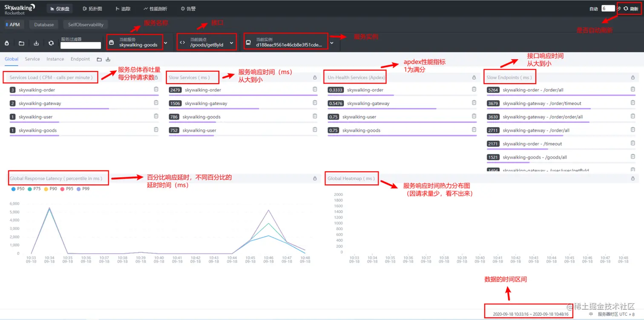The image size is (644, 320).
Task: Open 性能剖析 profiling menu
Action: tap(155, 9)
